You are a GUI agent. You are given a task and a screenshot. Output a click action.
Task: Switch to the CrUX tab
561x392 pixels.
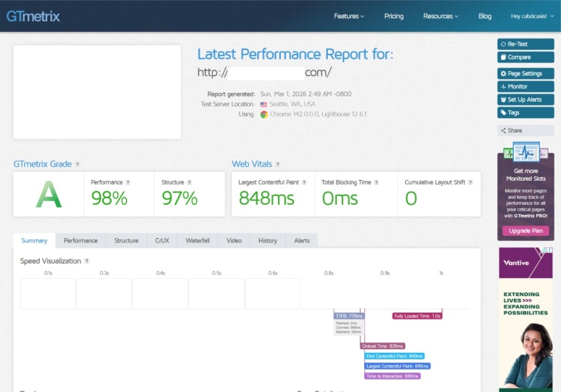point(162,240)
